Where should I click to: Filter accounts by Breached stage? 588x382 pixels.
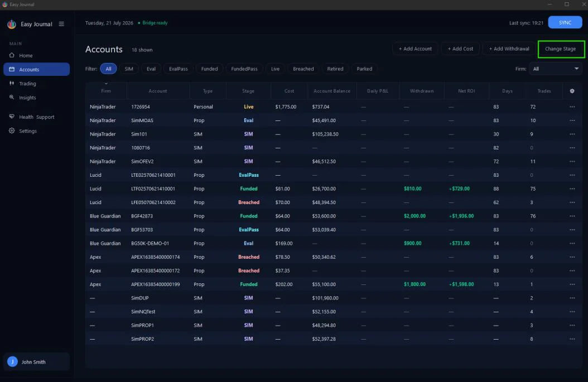303,69
